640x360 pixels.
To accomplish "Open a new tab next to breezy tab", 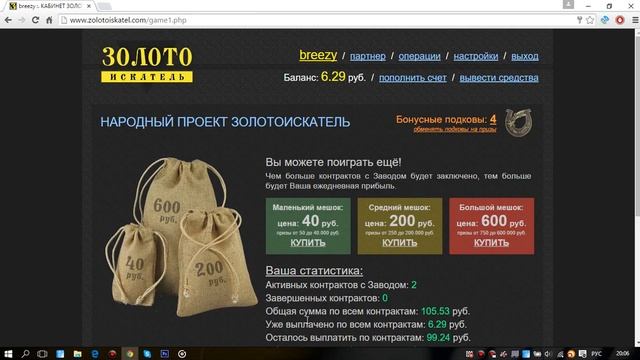I will pyautogui.click(x=104, y=6).
